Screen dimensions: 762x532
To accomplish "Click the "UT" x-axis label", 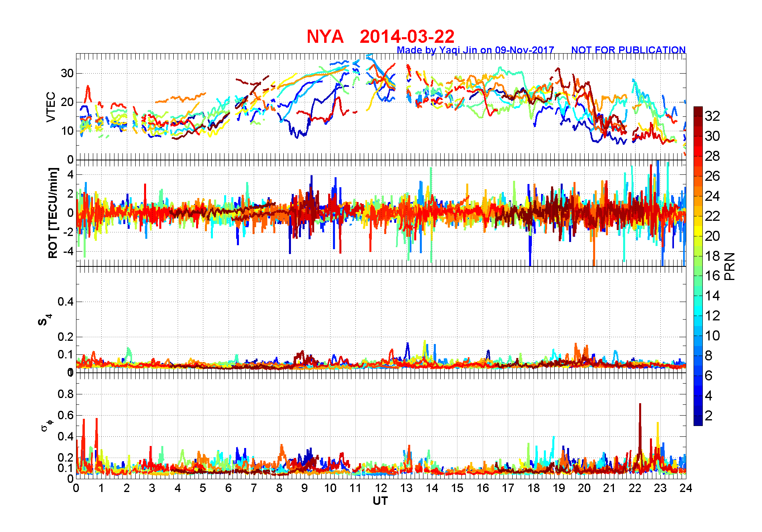I will [381, 501].
